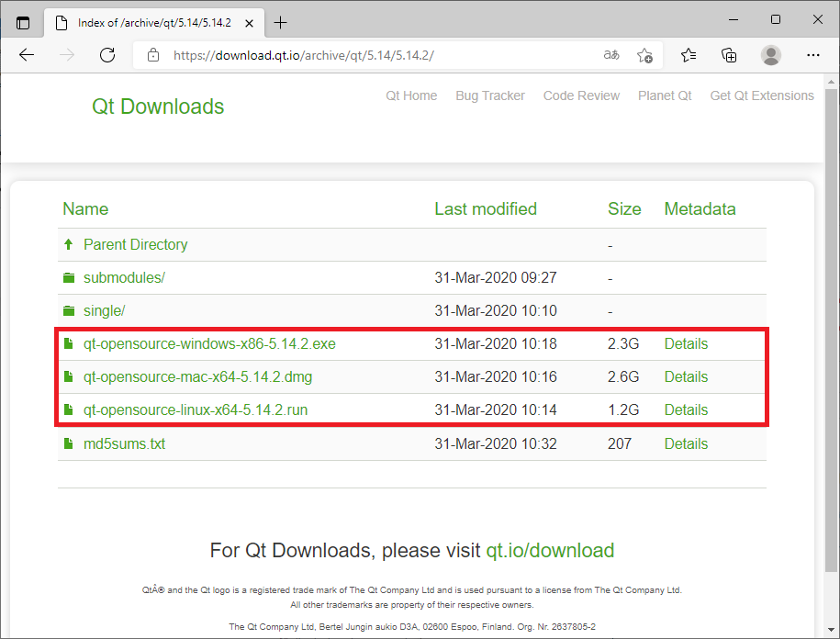Click the 31-Mar-2020 10:10 date of single/

[x=496, y=310]
